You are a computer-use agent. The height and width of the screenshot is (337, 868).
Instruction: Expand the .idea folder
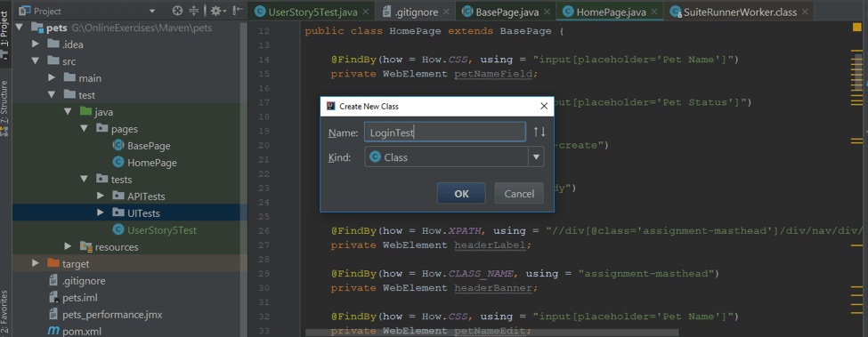coord(36,44)
